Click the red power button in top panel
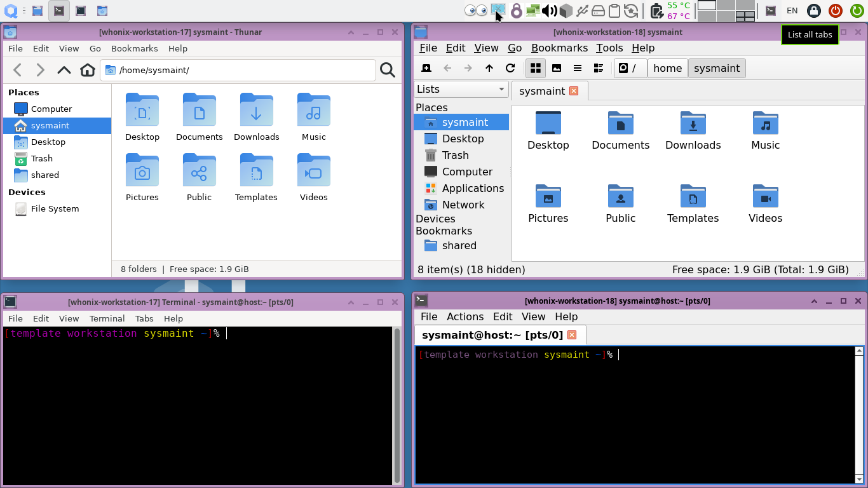 click(835, 10)
